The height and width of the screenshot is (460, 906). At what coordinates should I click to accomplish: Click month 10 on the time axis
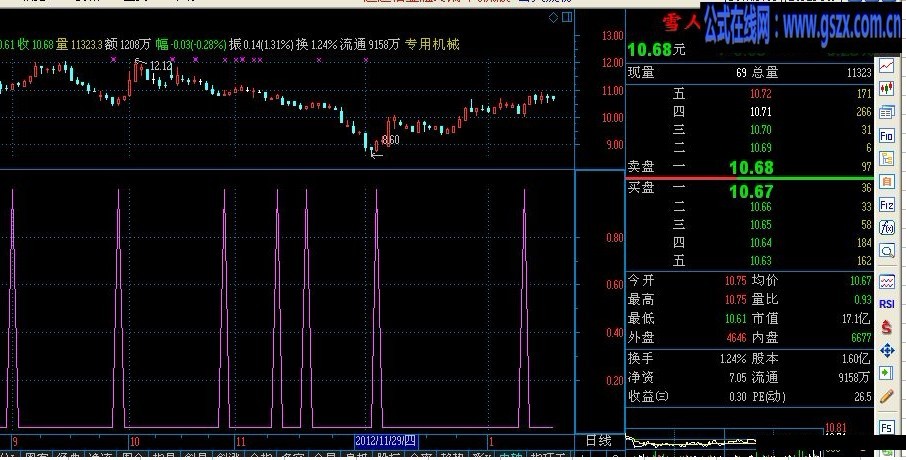pos(135,442)
